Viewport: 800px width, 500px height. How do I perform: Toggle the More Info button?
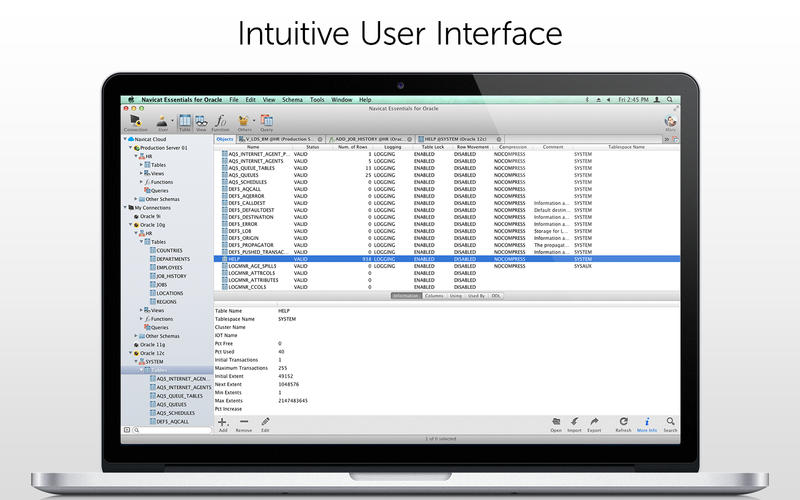[646, 424]
